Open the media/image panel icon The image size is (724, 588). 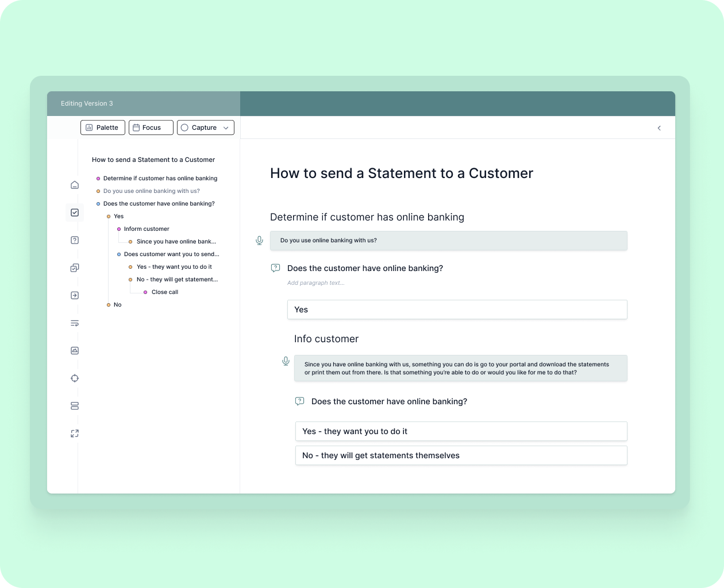[74, 350]
